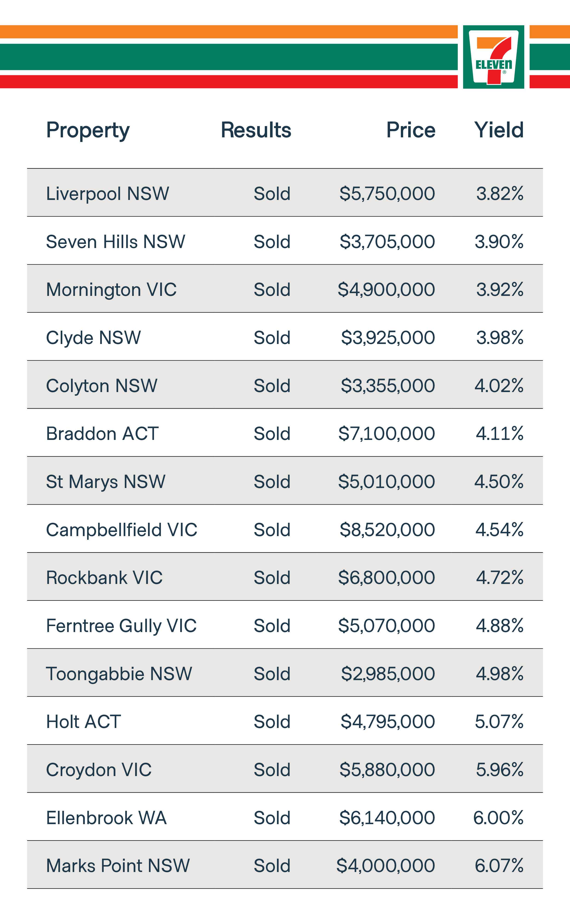The image size is (570, 924).
Task: Click the Clyde NSW price $3,925,000
Action: pyautogui.click(x=388, y=337)
